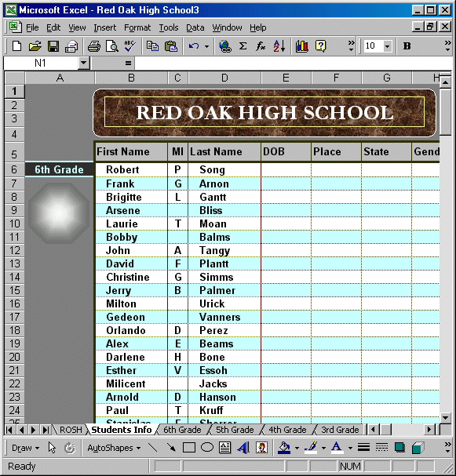The image size is (456, 476).
Task: Run the Spelling check tool
Action: (x=130, y=46)
